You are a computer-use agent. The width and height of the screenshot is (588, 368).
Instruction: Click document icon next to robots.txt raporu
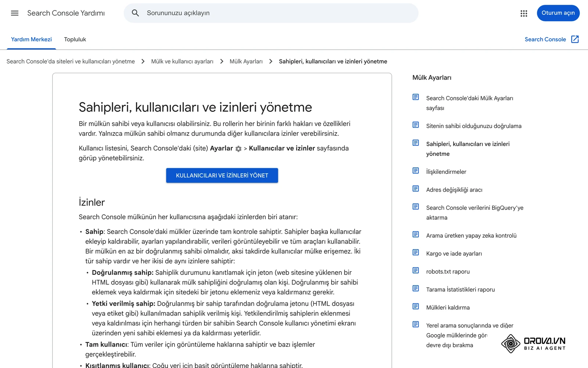[x=416, y=270]
